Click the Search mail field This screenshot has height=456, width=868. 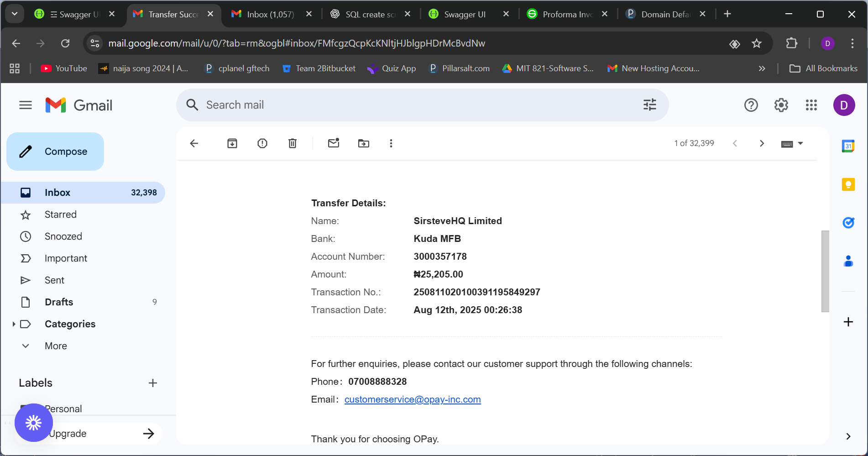point(411,105)
